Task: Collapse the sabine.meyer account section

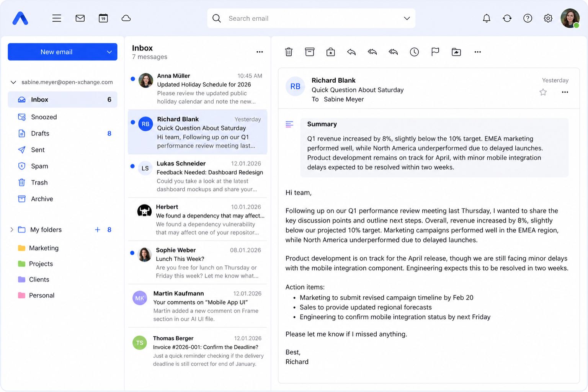Action: pyautogui.click(x=13, y=82)
